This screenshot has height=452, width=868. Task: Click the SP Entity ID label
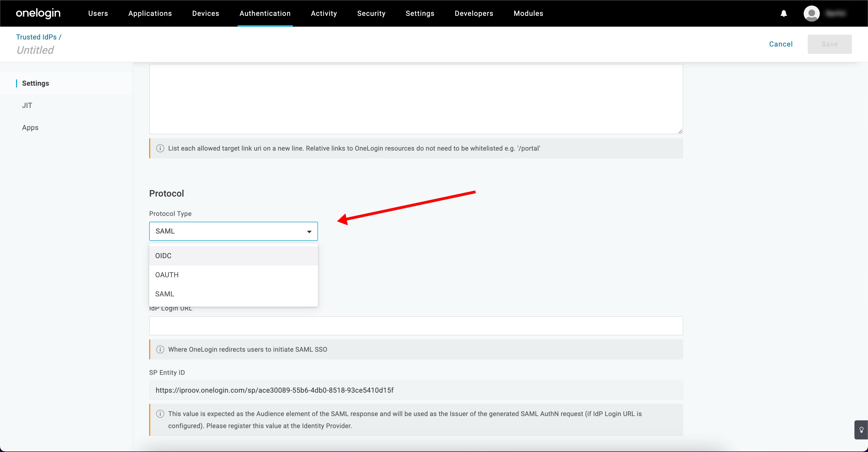click(x=167, y=373)
